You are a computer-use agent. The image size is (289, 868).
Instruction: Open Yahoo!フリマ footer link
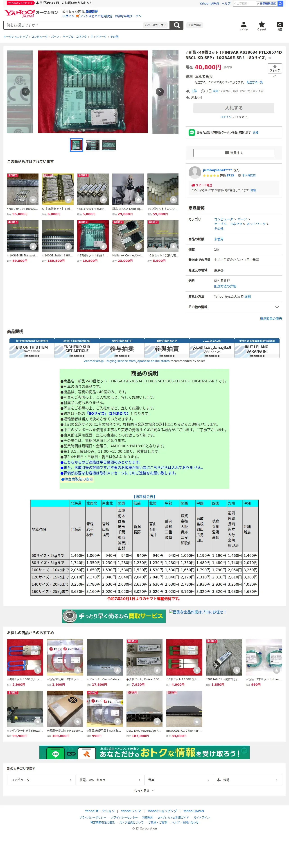point(131,811)
